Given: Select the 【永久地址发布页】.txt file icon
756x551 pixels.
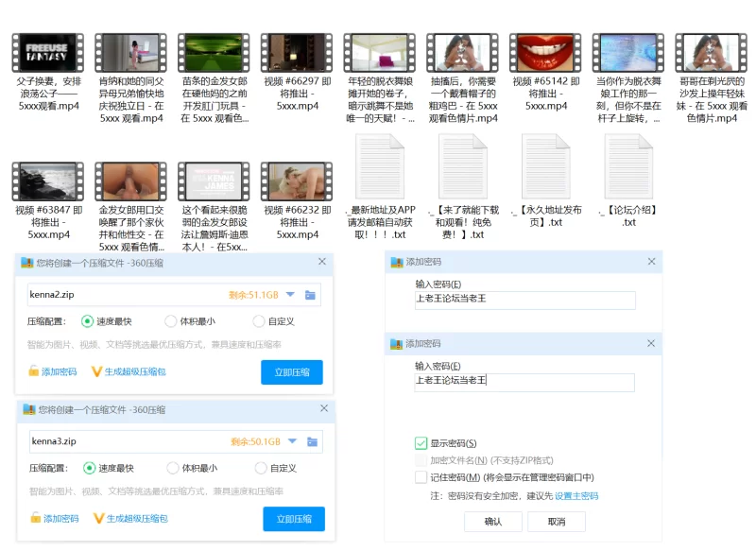Looking at the screenshot, I should 546,167.
